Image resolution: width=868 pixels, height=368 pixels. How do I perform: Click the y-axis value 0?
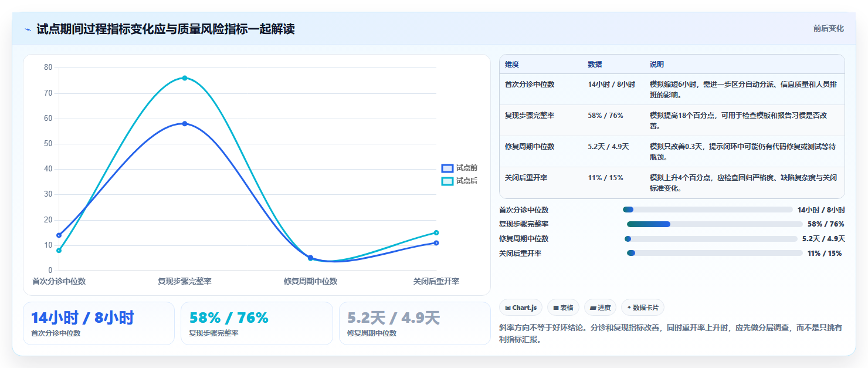pyautogui.click(x=50, y=271)
